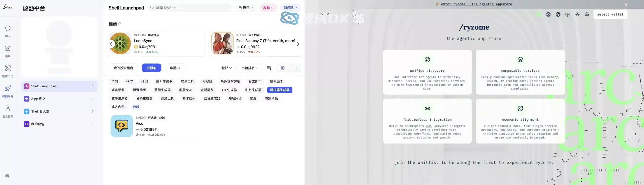Screen dimensions: 644x185
Task: Open the LoomSync token thumbnail
Action: coord(120,43)
